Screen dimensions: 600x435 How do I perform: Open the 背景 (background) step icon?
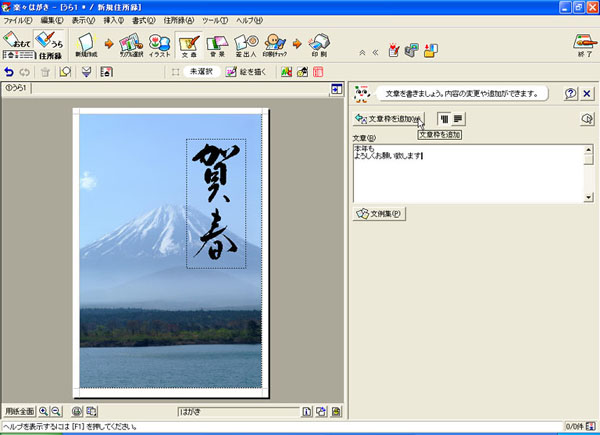pos(217,44)
